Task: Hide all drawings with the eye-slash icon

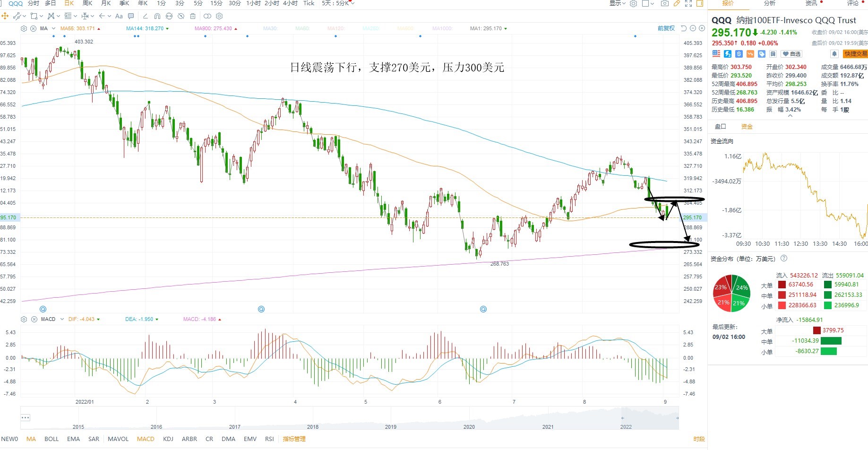Action: click(x=181, y=16)
